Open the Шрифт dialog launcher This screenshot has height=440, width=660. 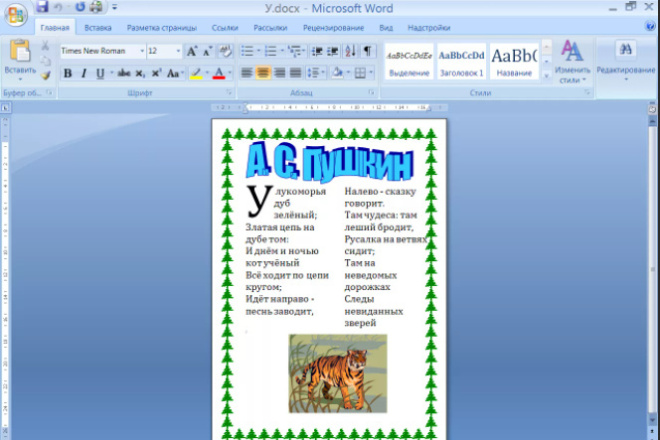(229, 92)
